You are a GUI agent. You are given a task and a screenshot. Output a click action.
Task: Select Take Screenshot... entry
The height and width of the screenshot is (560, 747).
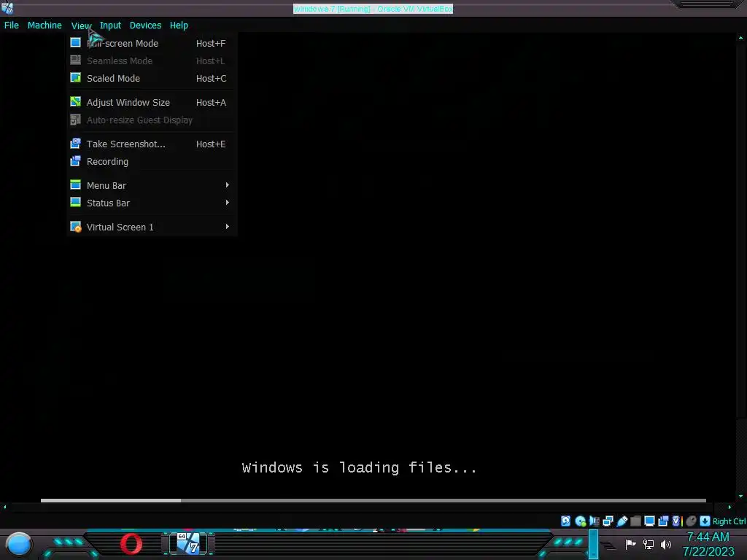coord(151,144)
